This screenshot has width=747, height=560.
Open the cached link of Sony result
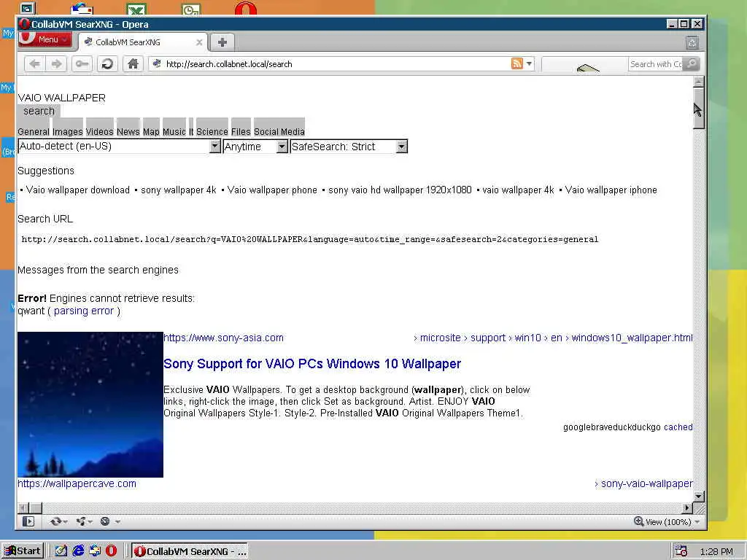[678, 427]
